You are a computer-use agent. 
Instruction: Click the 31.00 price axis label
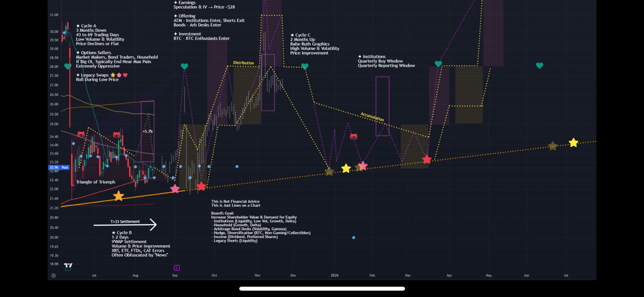[x=54, y=15]
